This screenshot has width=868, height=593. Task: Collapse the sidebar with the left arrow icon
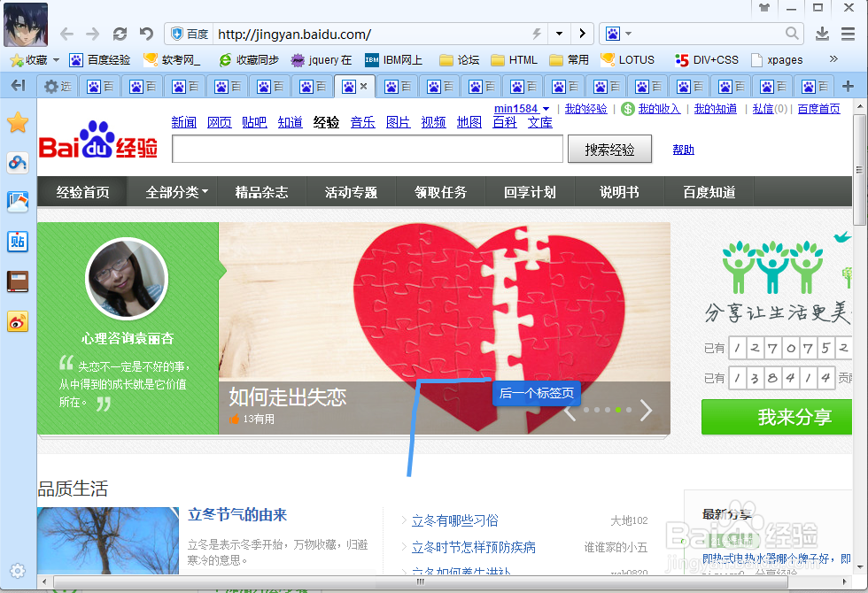coord(19,85)
